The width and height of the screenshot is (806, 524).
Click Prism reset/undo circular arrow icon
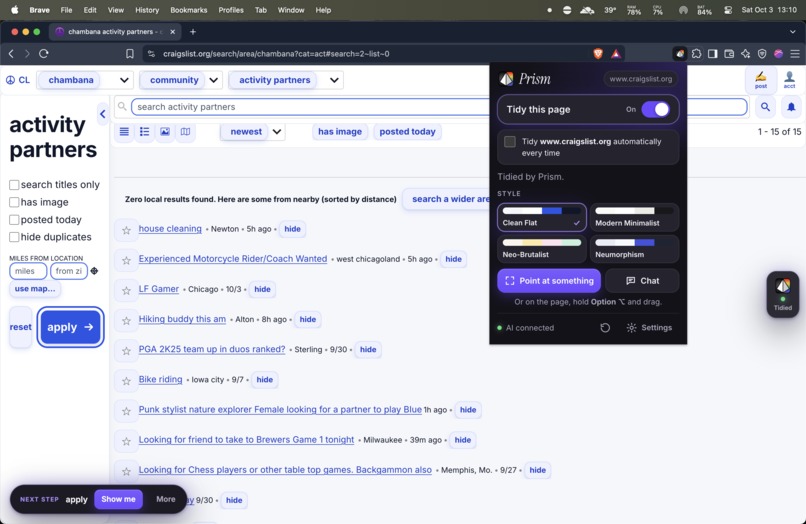[x=605, y=328]
